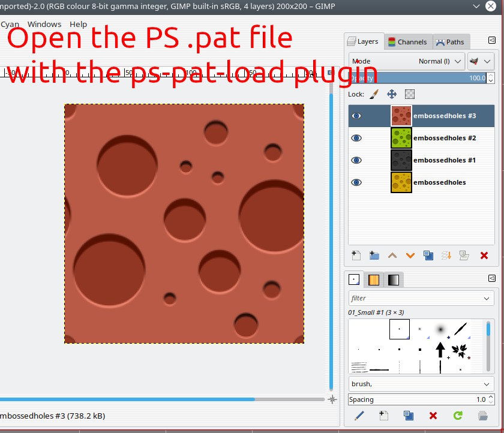Viewport: 504px width, 433px height.
Task: Click the embossedholes #2 layer name
Action: pos(445,138)
